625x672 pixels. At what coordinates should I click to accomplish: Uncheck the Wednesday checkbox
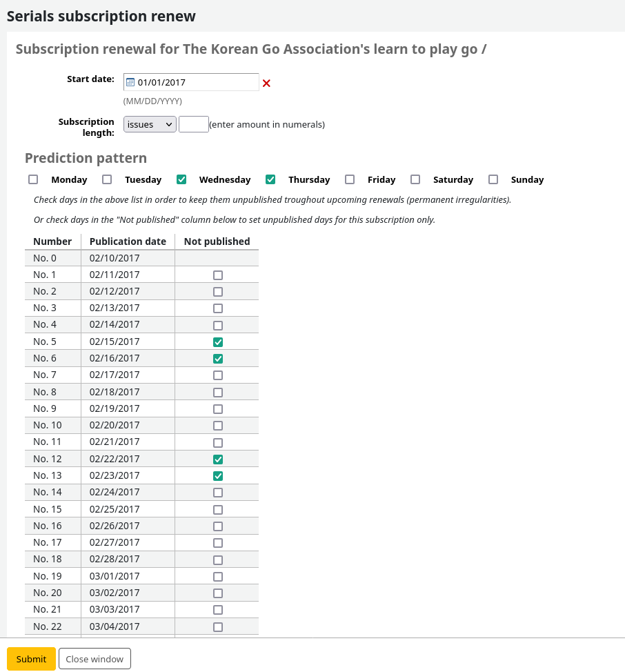tap(181, 179)
